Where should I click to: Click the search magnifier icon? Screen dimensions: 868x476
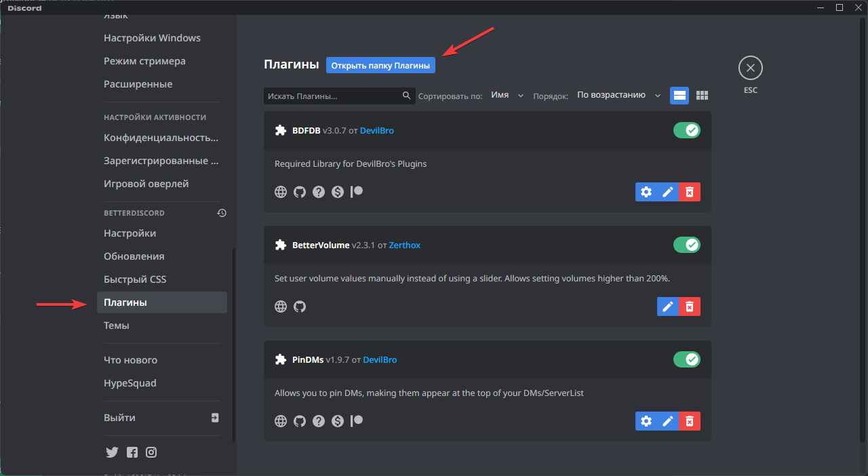point(407,96)
